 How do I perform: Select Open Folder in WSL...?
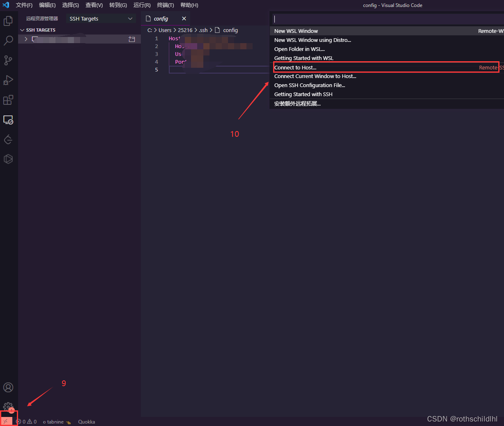click(x=387, y=49)
